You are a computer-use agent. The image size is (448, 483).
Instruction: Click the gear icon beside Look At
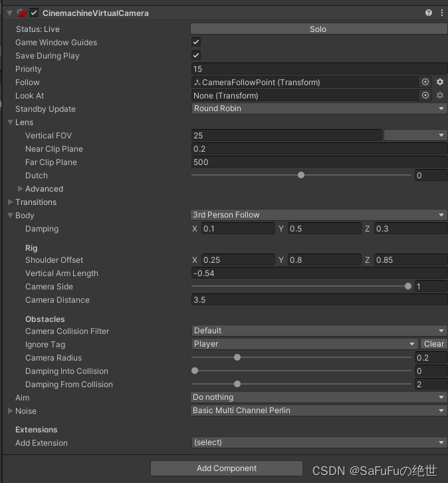point(440,95)
